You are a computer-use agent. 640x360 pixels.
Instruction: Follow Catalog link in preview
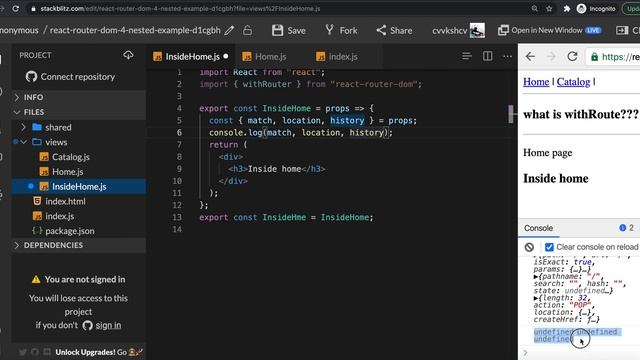tap(573, 82)
